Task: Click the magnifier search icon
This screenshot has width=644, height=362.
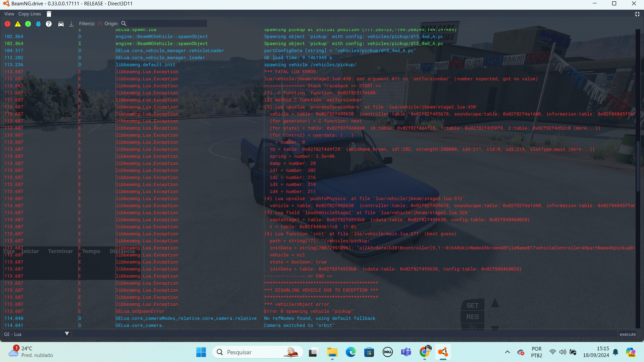Action: click(123, 23)
